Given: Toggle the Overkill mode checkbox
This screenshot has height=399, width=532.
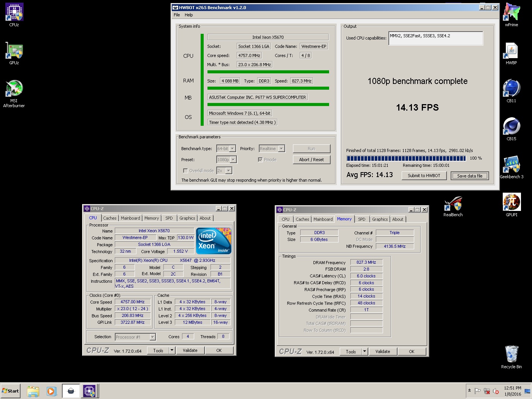Looking at the screenshot, I should 185,171.
